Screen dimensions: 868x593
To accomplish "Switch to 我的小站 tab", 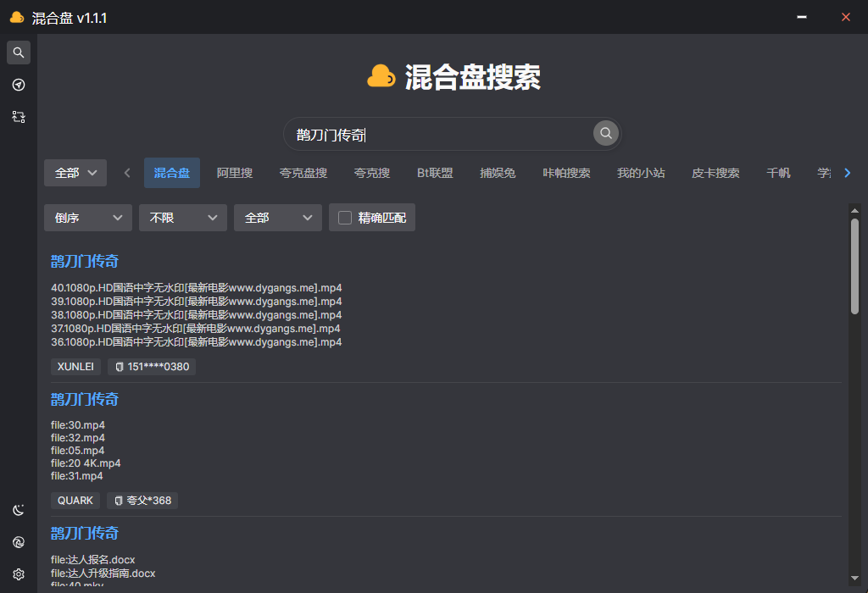I will pos(641,173).
